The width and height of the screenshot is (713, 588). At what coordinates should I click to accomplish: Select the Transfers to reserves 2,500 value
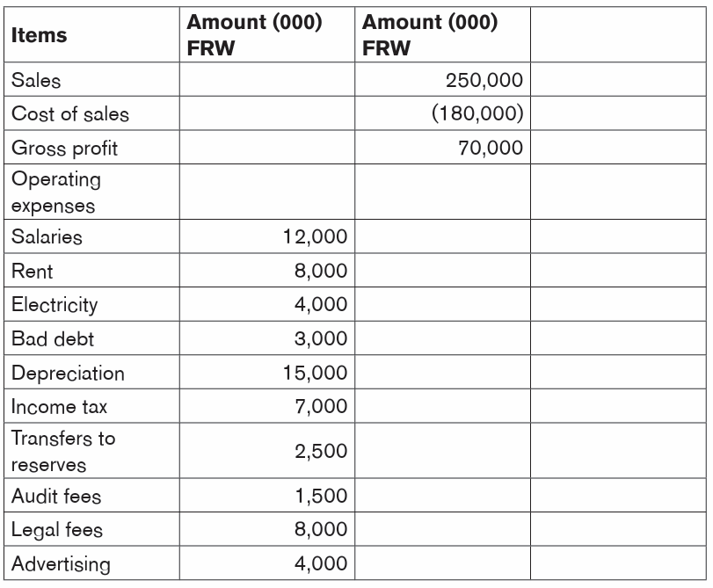coord(321,451)
